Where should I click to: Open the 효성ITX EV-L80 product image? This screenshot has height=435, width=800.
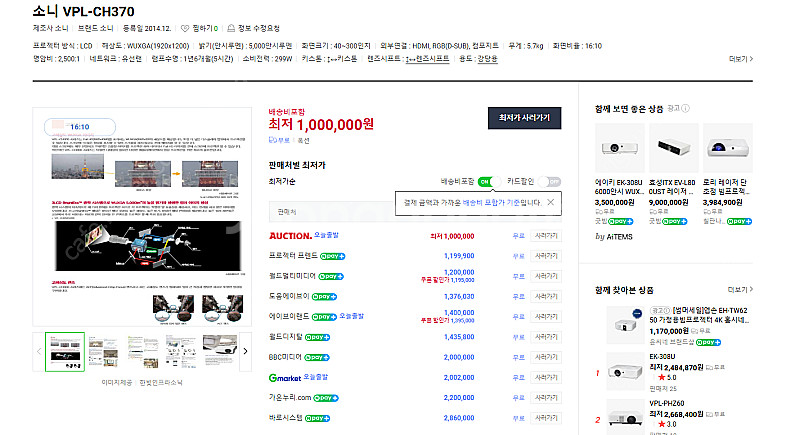[x=673, y=148]
